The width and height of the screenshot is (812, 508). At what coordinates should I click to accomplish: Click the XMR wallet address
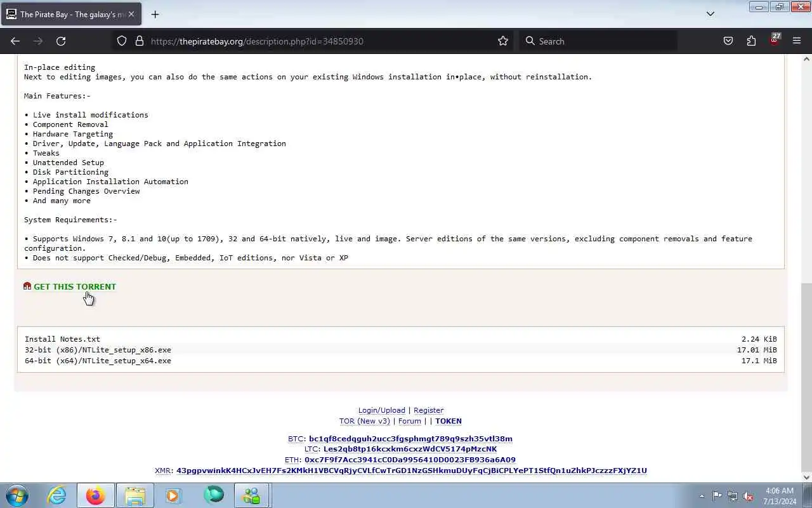(x=411, y=471)
